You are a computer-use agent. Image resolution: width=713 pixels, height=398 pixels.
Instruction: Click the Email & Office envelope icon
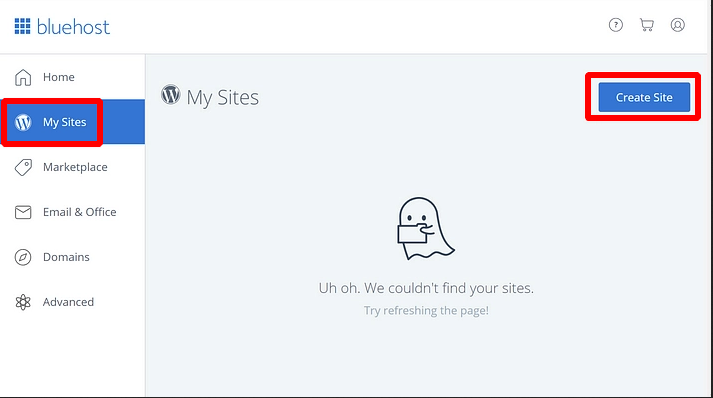[x=23, y=212]
